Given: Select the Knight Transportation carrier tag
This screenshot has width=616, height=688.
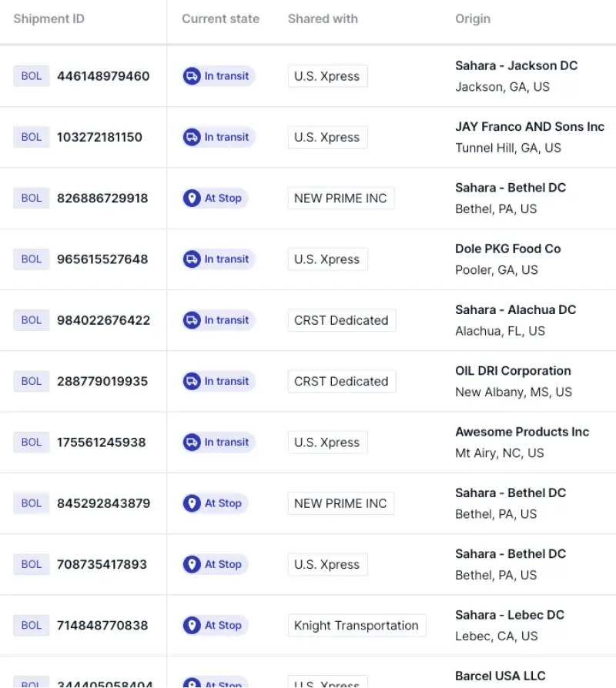Looking at the screenshot, I should point(357,625).
